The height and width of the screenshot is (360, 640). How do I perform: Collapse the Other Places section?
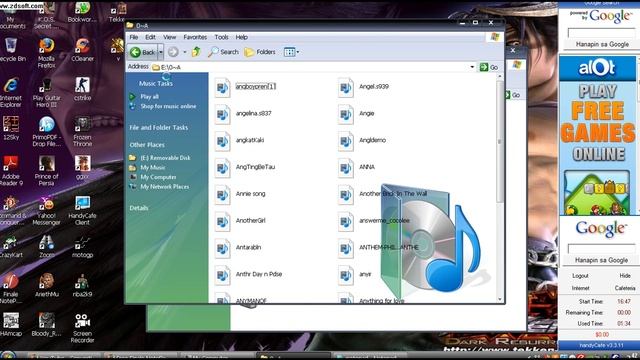coord(147,145)
